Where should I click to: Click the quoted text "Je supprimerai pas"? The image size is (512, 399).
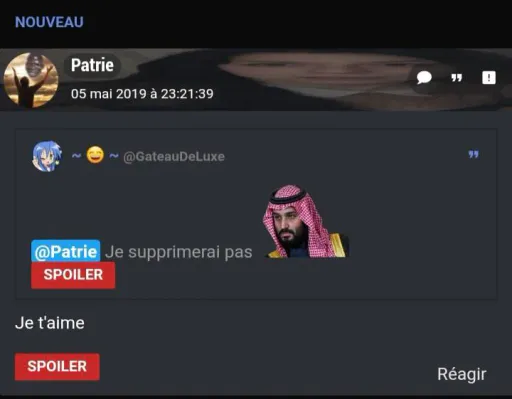(179, 252)
